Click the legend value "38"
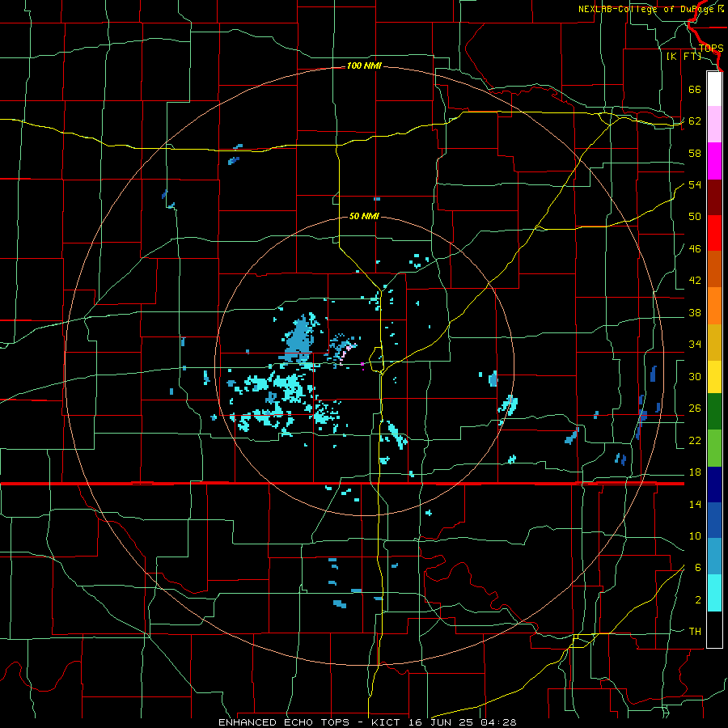The width and height of the screenshot is (728, 728). click(x=695, y=312)
